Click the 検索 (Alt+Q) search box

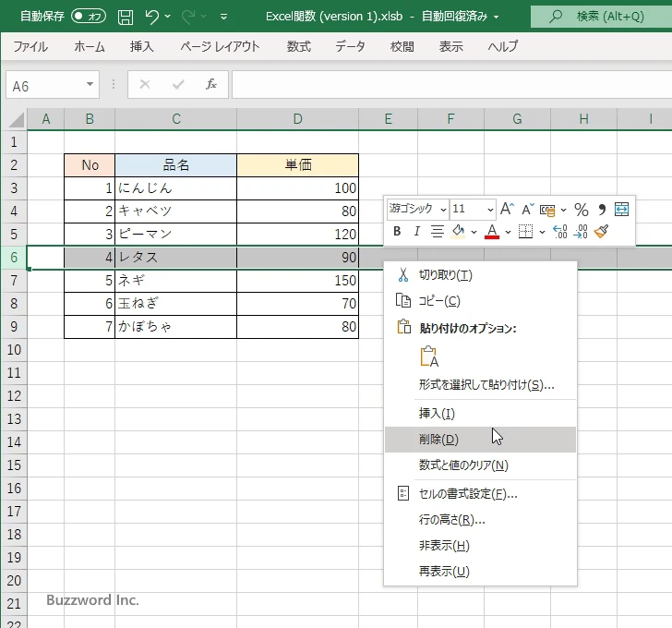[601, 17]
